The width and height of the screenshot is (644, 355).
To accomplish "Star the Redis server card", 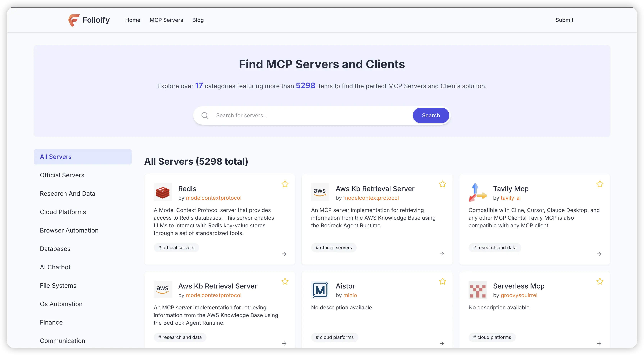I will [285, 184].
